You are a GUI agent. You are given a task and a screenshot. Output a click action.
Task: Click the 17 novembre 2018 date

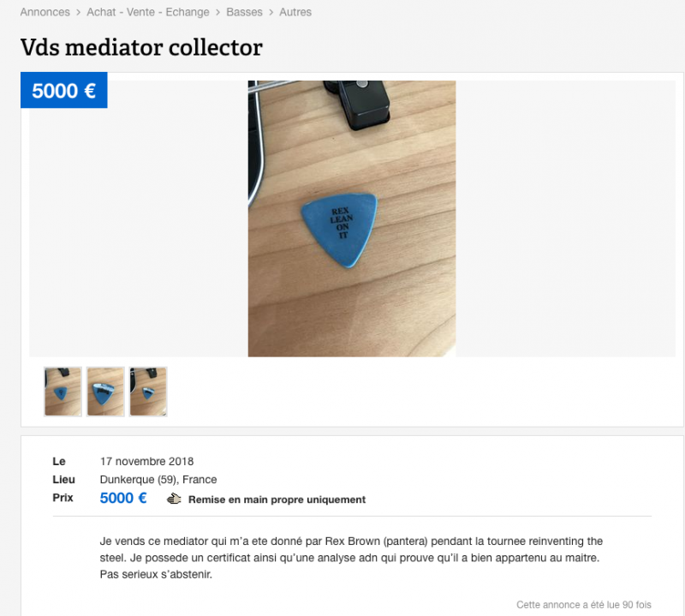point(146,462)
